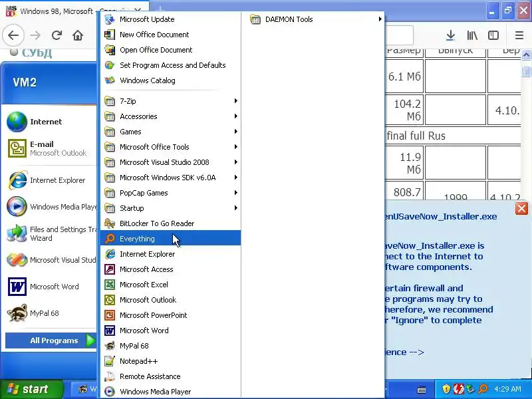This screenshot has height=399, width=532.
Task: Open Internet Explorer in Start menu left pane
Action: pos(51,180)
